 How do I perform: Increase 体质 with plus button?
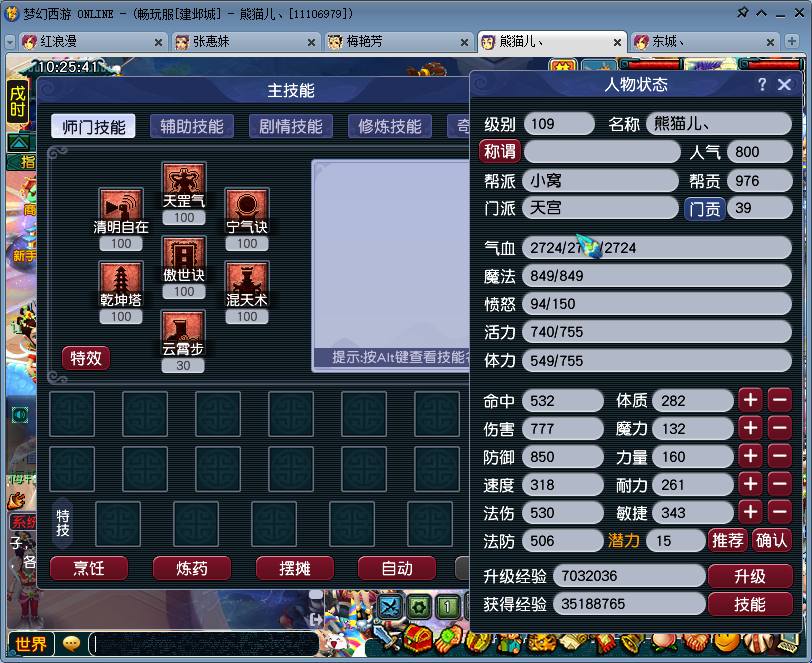tap(750, 400)
